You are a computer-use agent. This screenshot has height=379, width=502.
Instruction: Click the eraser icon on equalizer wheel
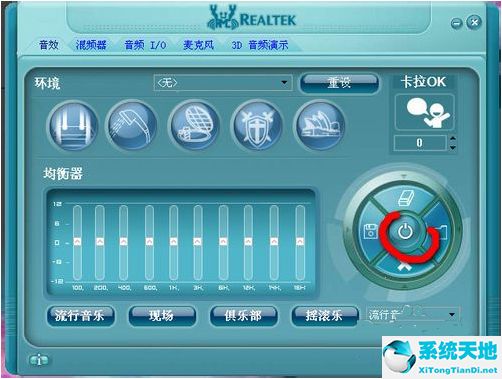(x=405, y=198)
